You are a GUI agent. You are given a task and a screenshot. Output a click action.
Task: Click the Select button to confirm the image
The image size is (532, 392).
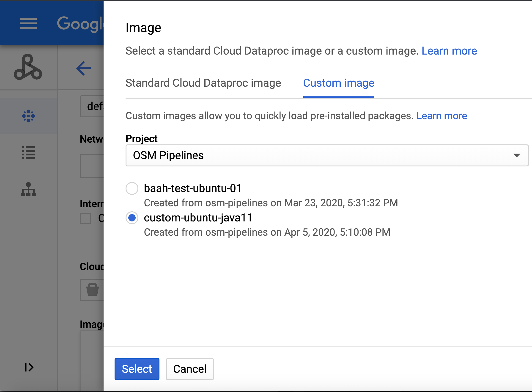coord(137,369)
